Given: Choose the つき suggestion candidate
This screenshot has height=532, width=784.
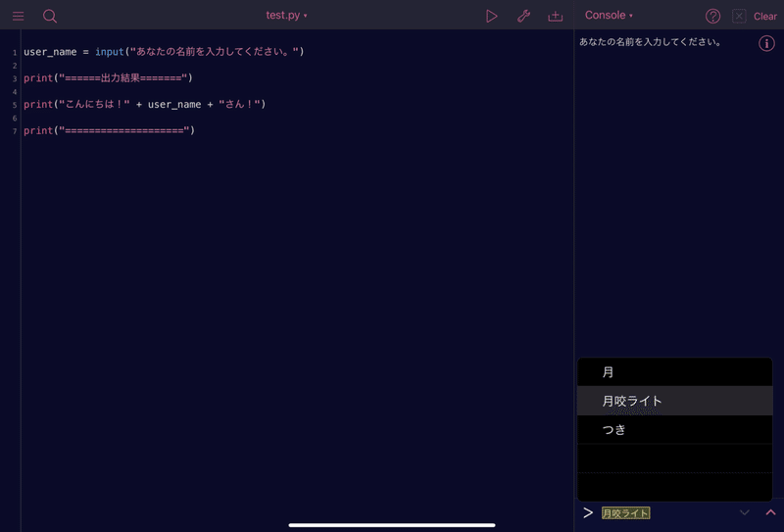Looking at the screenshot, I should (x=674, y=429).
